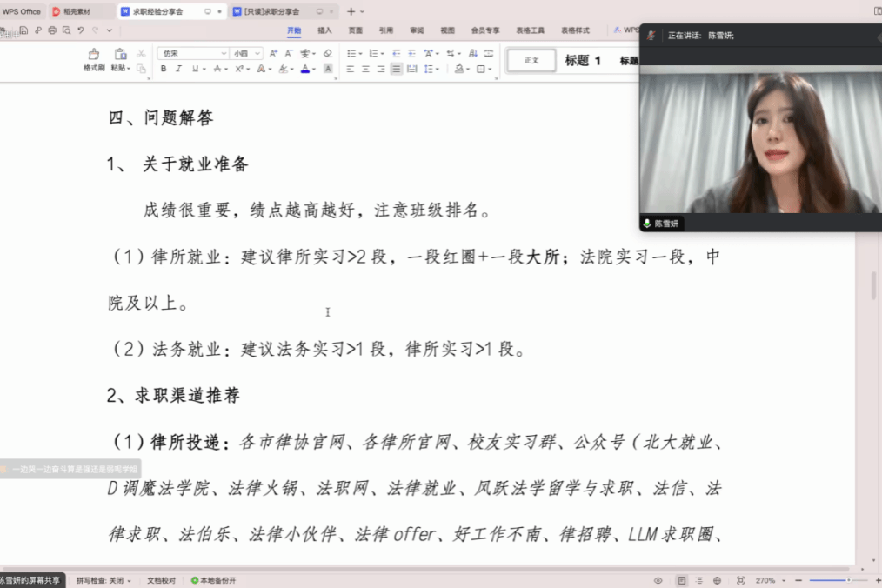Toggle bold formatting
The width and height of the screenshot is (882, 588).
click(x=163, y=69)
